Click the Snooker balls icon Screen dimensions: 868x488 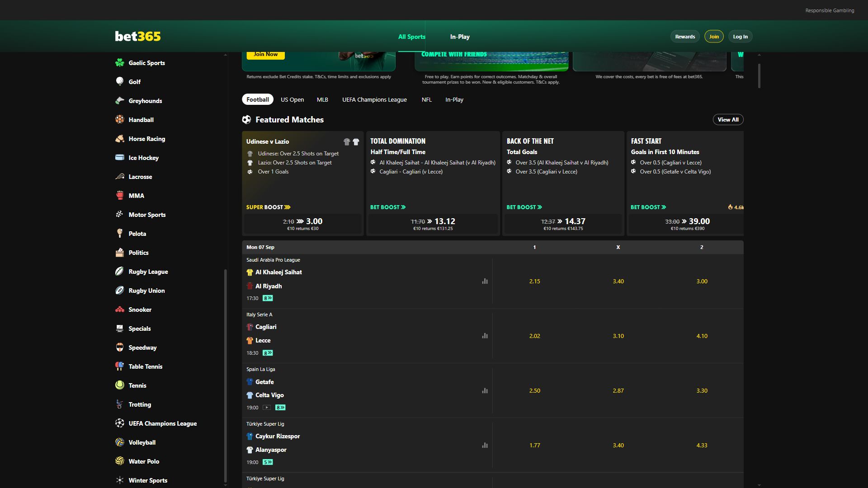pyautogui.click(x=119, y=310)
